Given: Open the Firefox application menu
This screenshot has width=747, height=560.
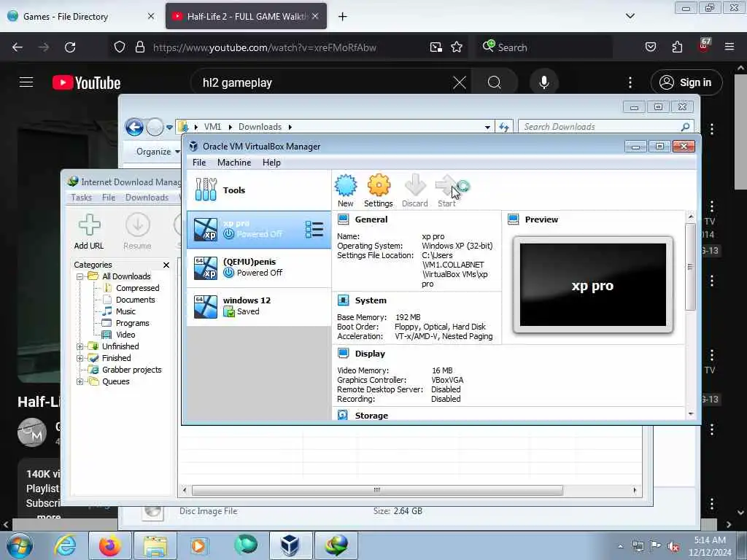Looking at the screenshot, I should tap(729, 47).
